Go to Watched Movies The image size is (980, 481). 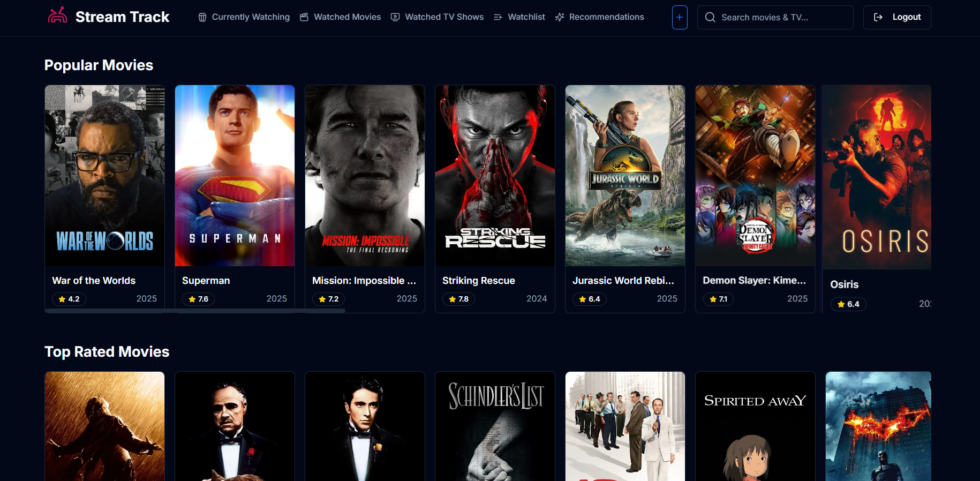click(340, 17)
